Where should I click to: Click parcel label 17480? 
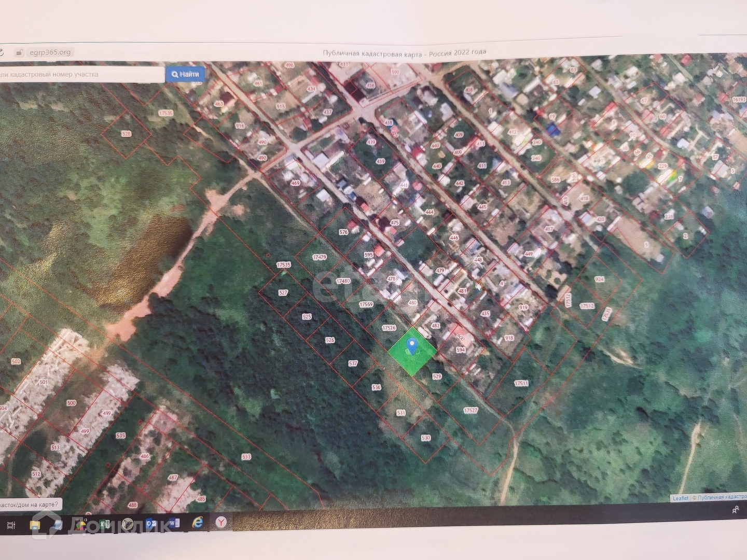click(x=343, y=281)
